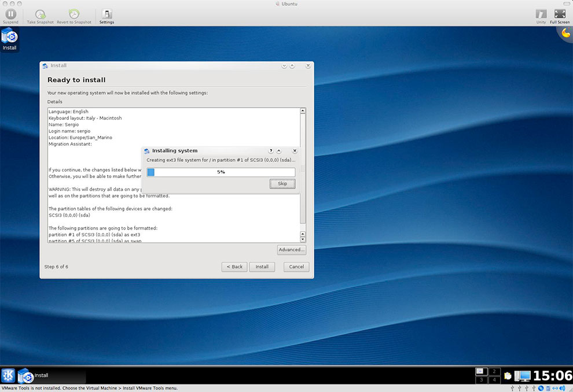Go back with the Back button

click(x=234, y=267)
